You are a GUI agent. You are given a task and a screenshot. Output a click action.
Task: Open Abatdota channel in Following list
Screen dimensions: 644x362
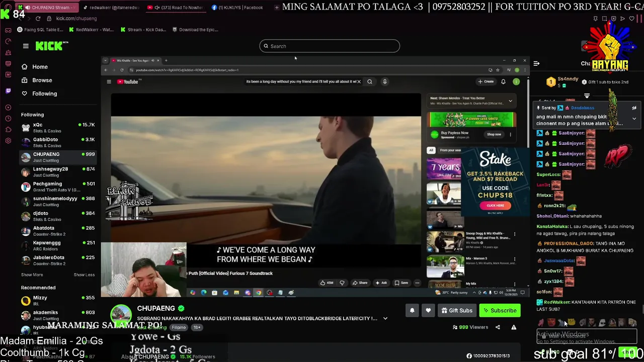point(58,231)
